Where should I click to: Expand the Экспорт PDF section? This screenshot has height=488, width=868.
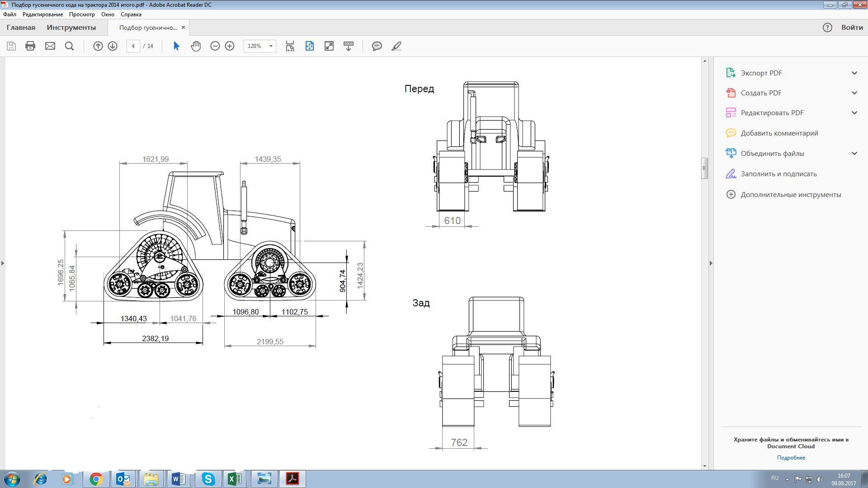pos(854,73)
